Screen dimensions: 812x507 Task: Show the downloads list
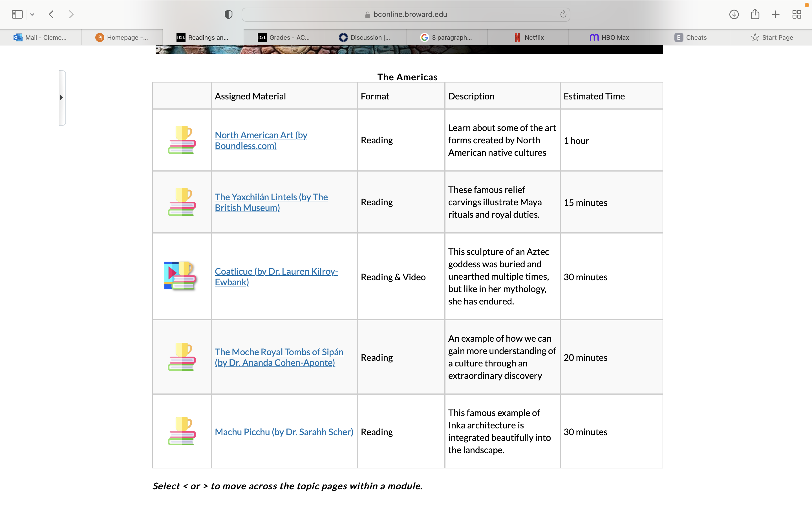(x=734, y=14)
